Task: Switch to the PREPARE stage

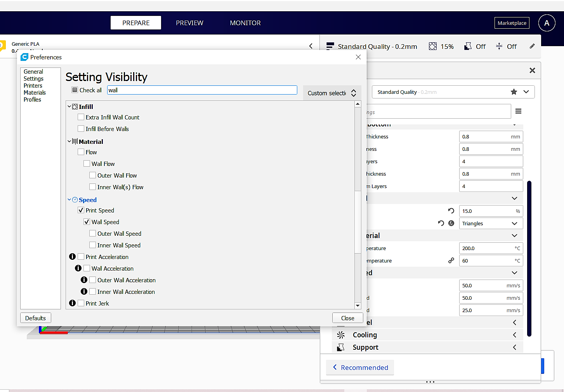Action: [x=136, y=23]
